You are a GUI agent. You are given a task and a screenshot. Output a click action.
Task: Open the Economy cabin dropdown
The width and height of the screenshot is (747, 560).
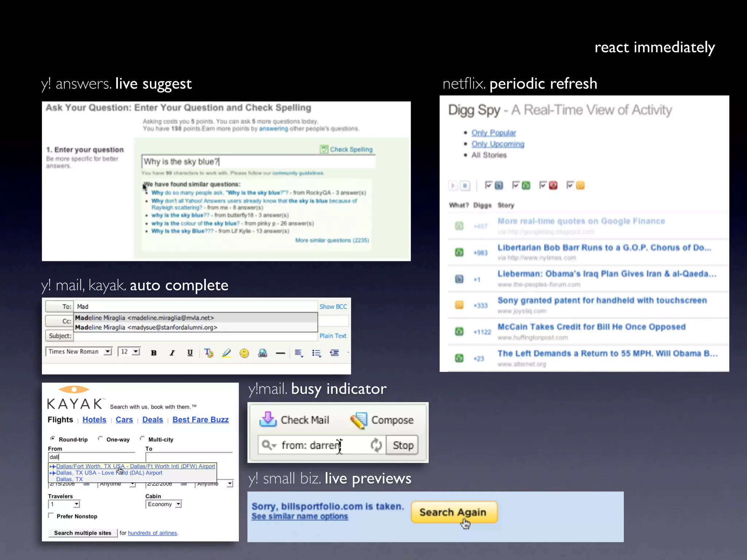(x=178, y=504)
